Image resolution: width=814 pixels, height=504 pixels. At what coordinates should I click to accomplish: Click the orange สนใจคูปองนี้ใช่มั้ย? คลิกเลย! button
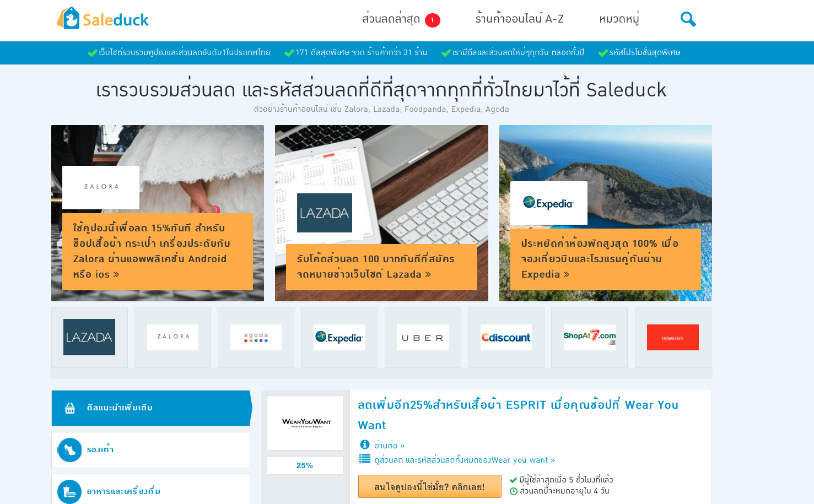[x=430, y=486]
